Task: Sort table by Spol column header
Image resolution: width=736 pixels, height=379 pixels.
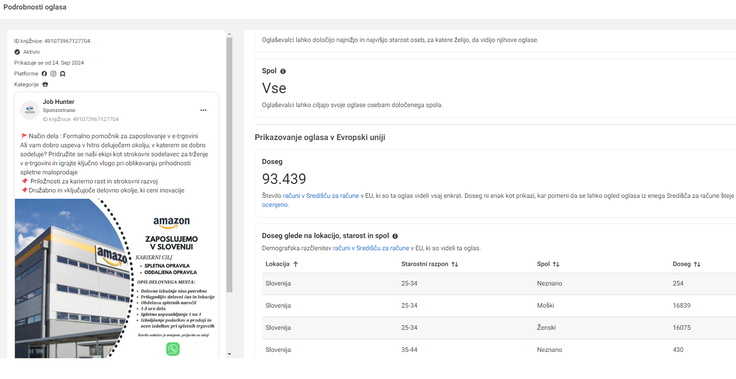Action: point(548,264)
